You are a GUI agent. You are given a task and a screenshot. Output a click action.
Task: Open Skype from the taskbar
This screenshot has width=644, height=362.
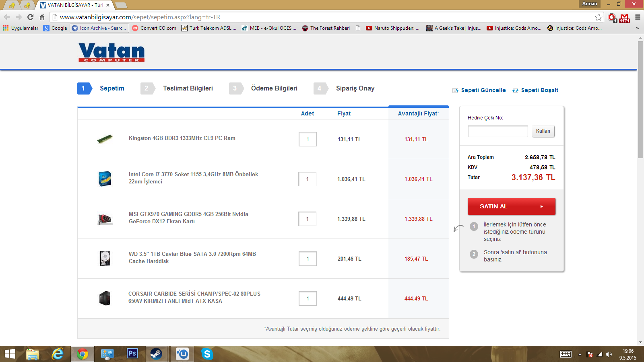[x=207, y=354]
